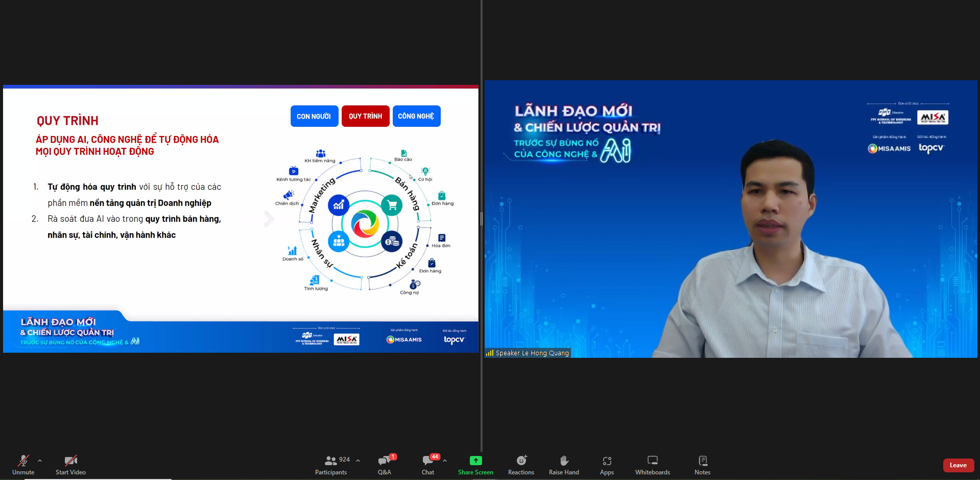Open the Chat panel
The width and height of the screenshot is (980, 480).
click(x=428, y=464)
